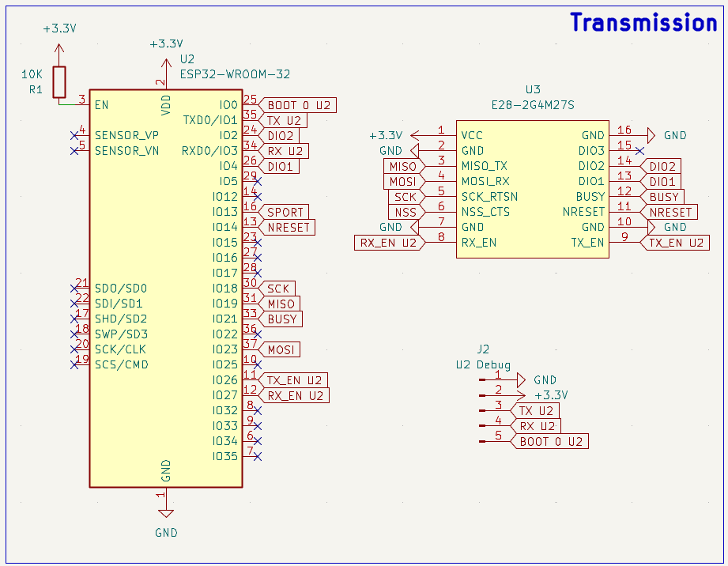
Task: Click the BOOT 0 U2 label on pin 25
Action: tap(298, 104)
